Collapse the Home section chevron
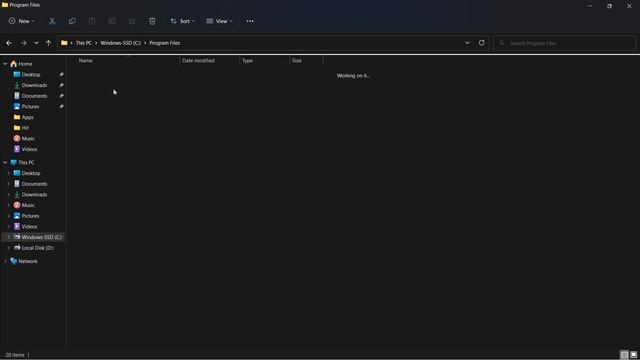This screenshot has width=640, height=360. (5, 64)
